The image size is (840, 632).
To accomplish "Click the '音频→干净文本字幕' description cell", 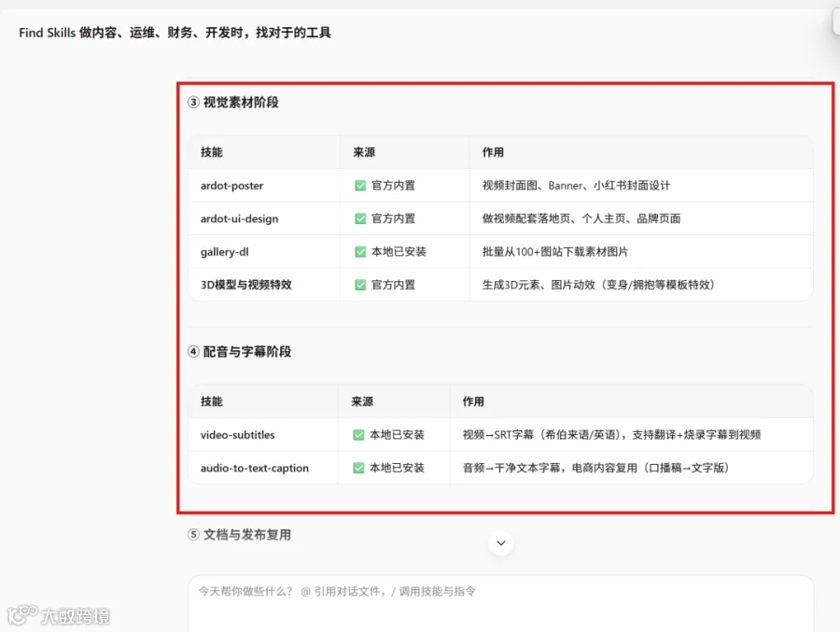I will pyautogui.click(x=631, y=468).
